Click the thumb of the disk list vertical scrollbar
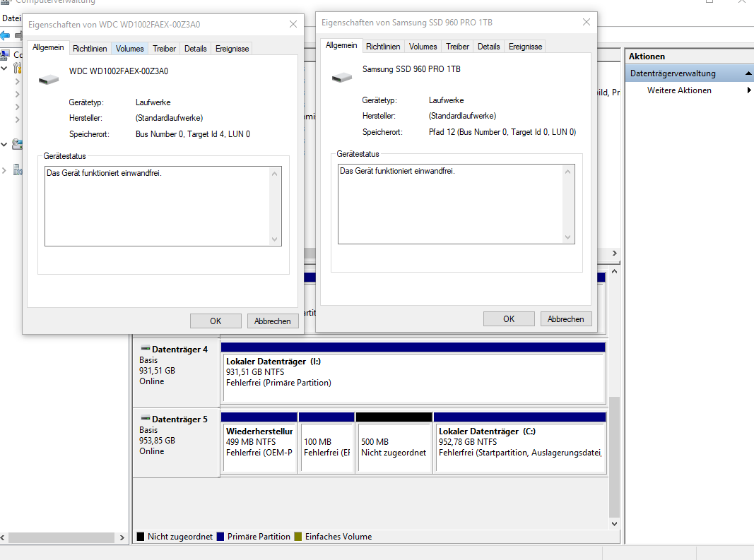 [614, 457]
